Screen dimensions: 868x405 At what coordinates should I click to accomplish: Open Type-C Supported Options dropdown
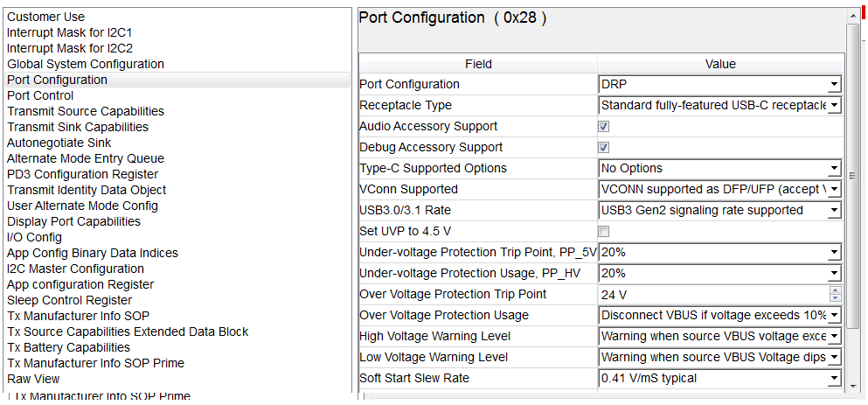[x=720, y=169]
